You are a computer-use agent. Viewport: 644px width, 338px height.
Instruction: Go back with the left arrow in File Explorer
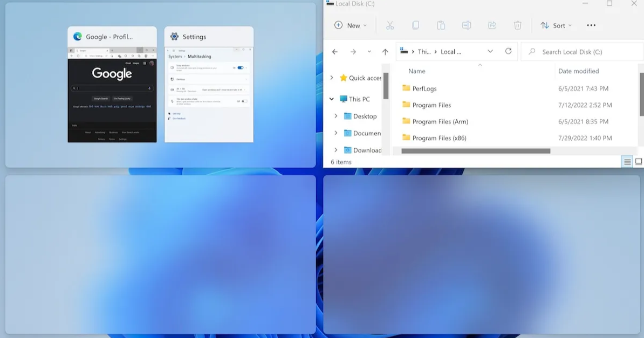pyautogui.click(x=335, y=52)
